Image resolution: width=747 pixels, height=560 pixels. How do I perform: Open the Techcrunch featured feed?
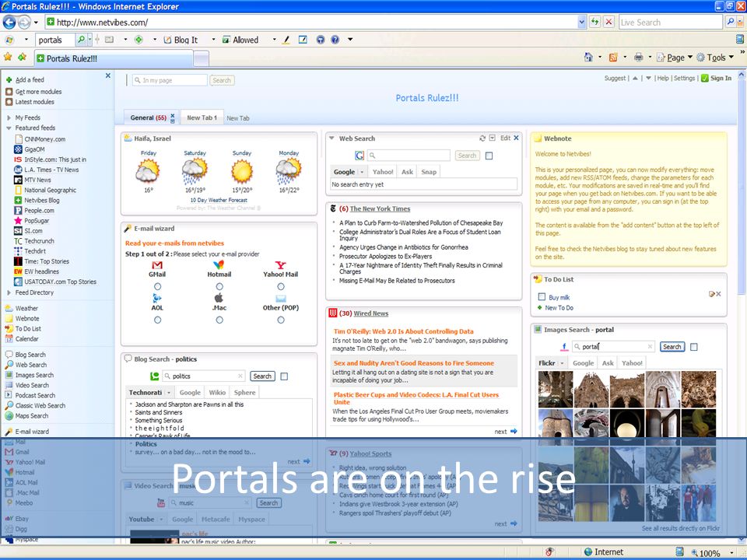click(x=39, y=241)
